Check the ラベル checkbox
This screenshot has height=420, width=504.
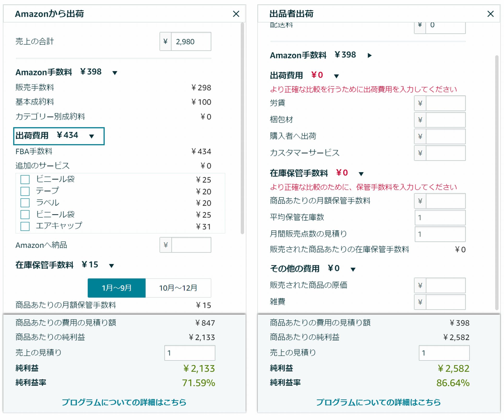25,203
